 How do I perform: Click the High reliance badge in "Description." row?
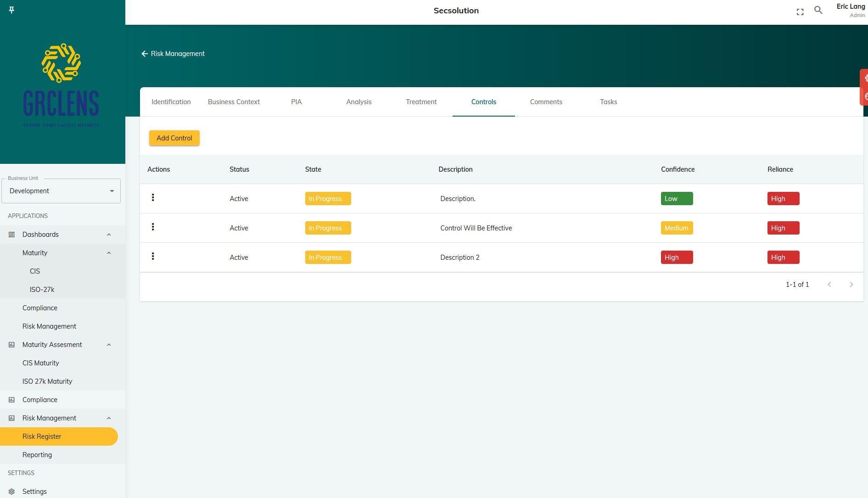tap(784, 199)
